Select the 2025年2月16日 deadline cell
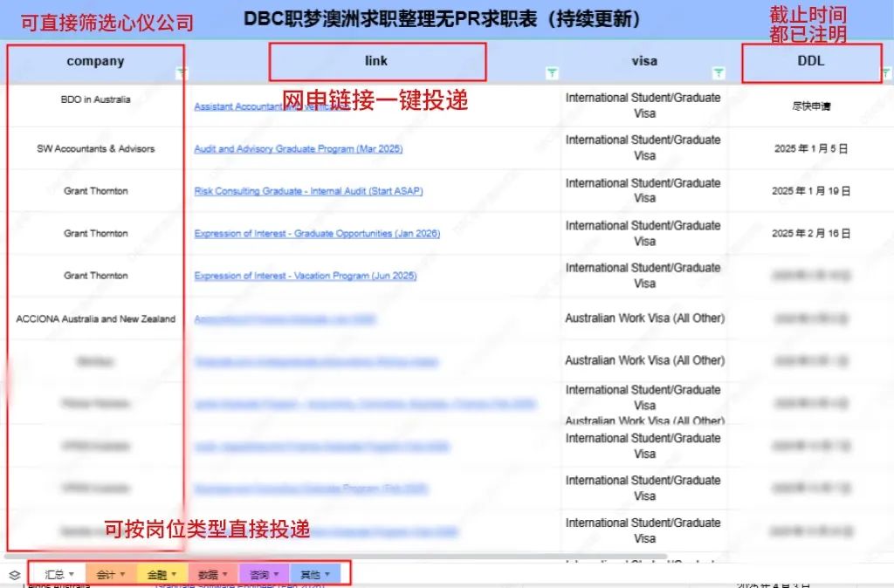 (811, 234)
